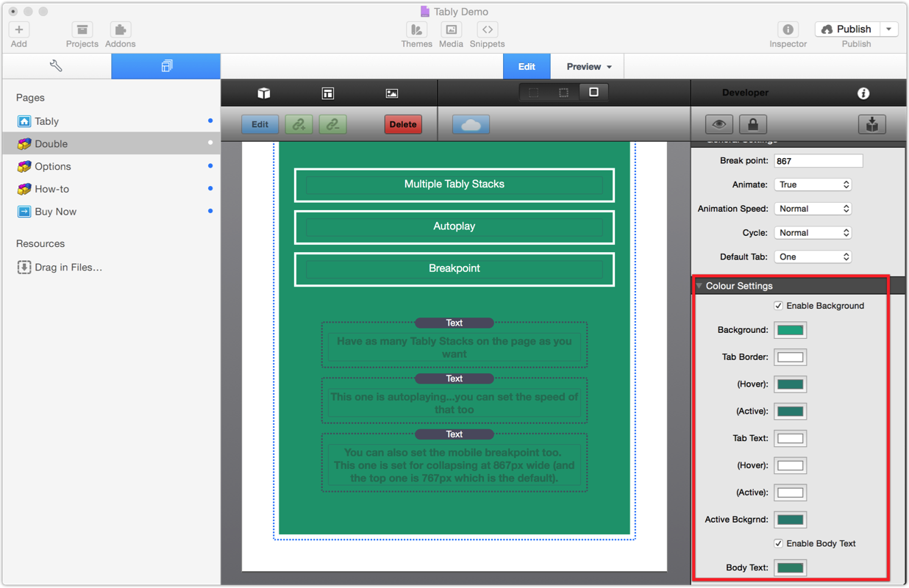Open the Tab Border colour swatch

(x=791, y=357)
